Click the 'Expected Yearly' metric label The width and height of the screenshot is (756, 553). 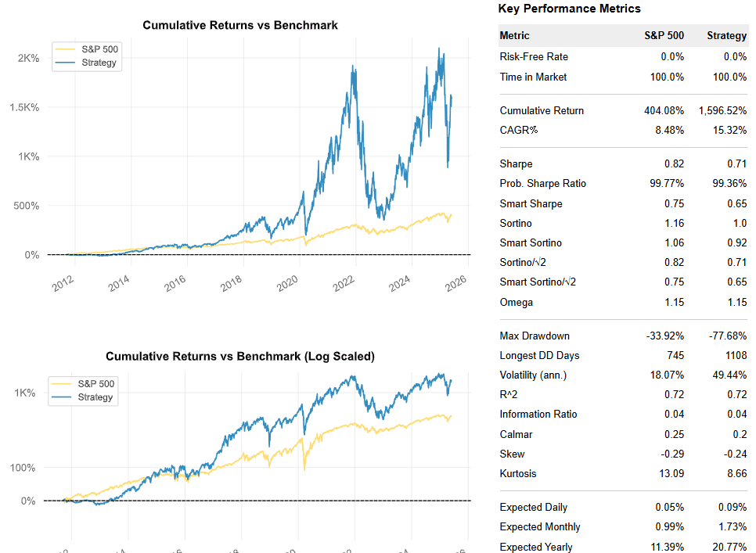(536, 547)
